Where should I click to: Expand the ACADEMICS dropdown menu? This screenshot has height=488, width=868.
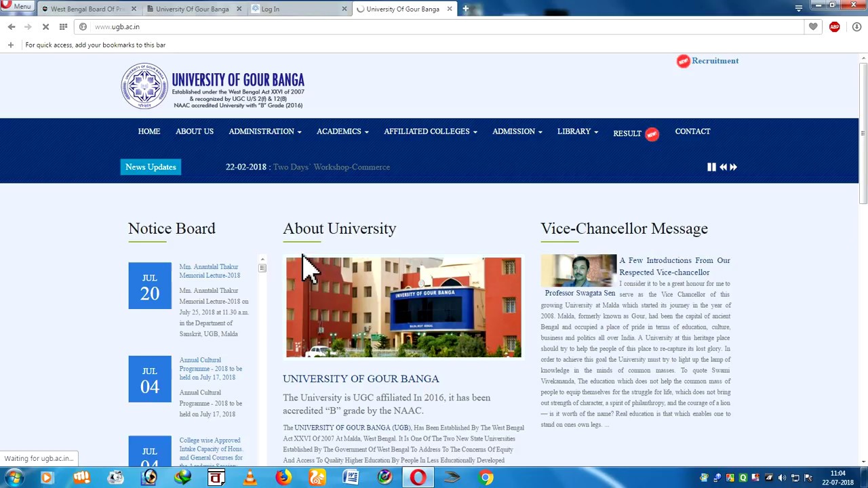342,131
